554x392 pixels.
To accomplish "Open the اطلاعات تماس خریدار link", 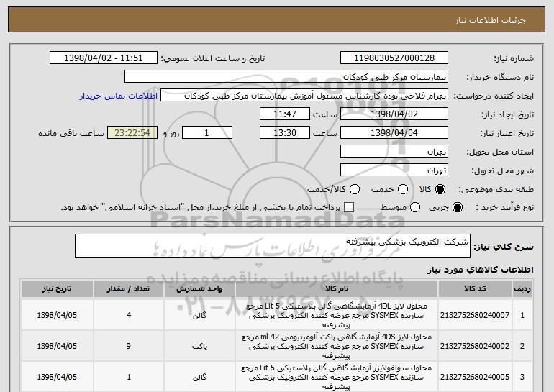I will pos(119,96).
